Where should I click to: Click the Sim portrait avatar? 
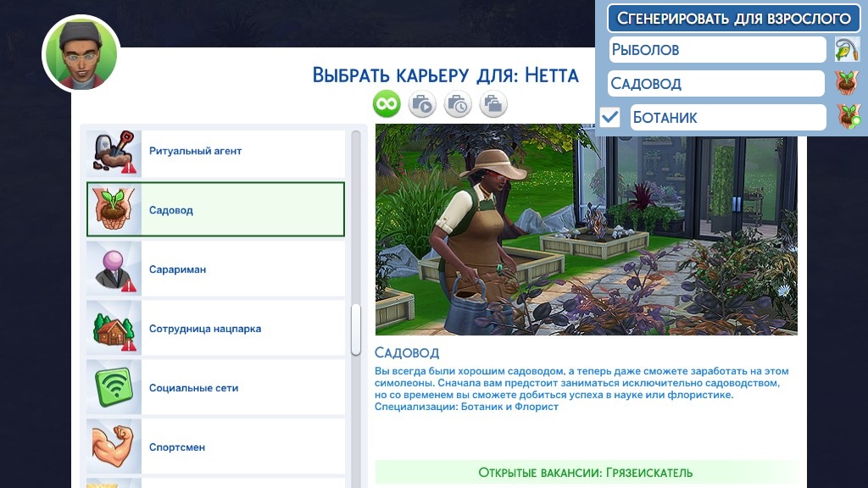click(x=81, y=53)
